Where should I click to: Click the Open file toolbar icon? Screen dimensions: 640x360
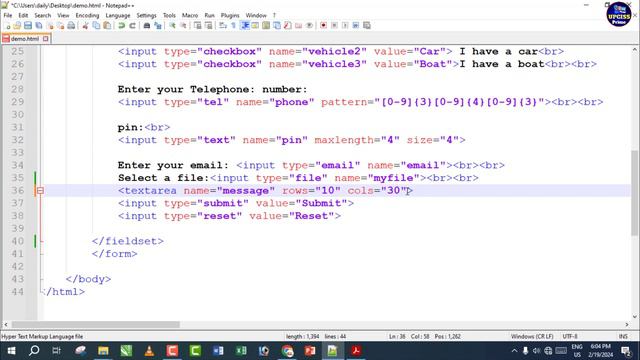click(17, 25)
